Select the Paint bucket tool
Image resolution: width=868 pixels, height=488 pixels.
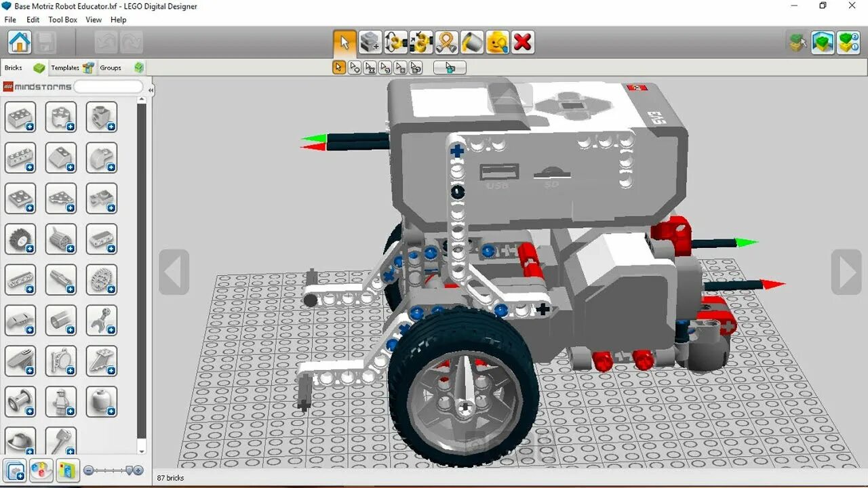(x=472, y=42)
